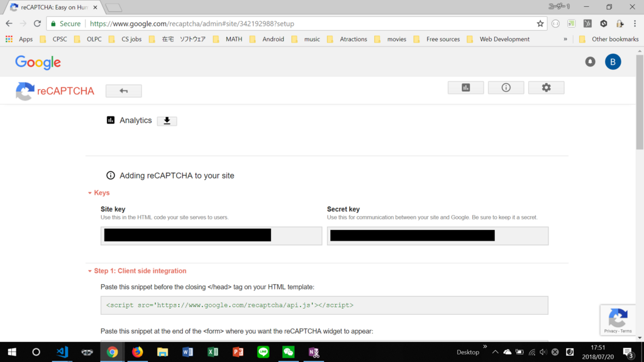Show hidden system tray icons
Screen dimensions: 644x362
pos(496,352)
